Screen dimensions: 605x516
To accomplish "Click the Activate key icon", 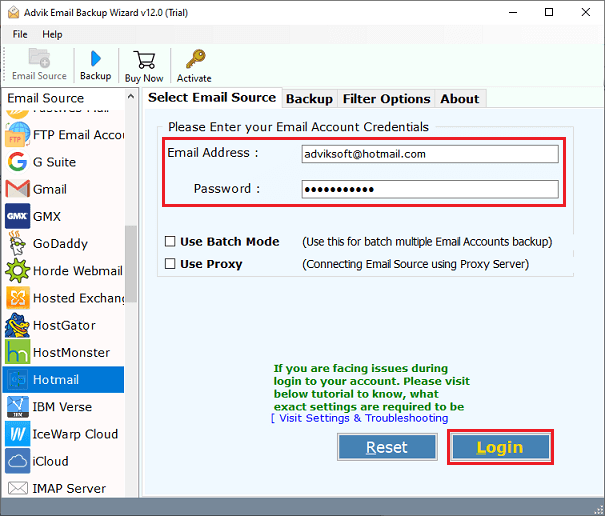I will click(x=195, y=59).
